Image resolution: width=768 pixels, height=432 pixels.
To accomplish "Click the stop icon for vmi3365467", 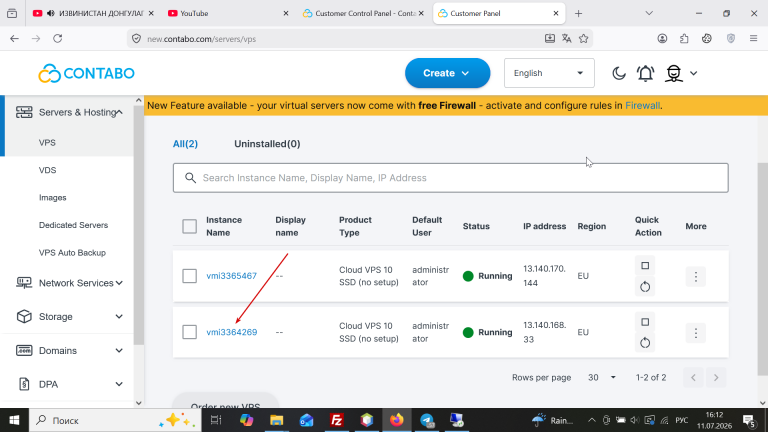I will 645,265.
